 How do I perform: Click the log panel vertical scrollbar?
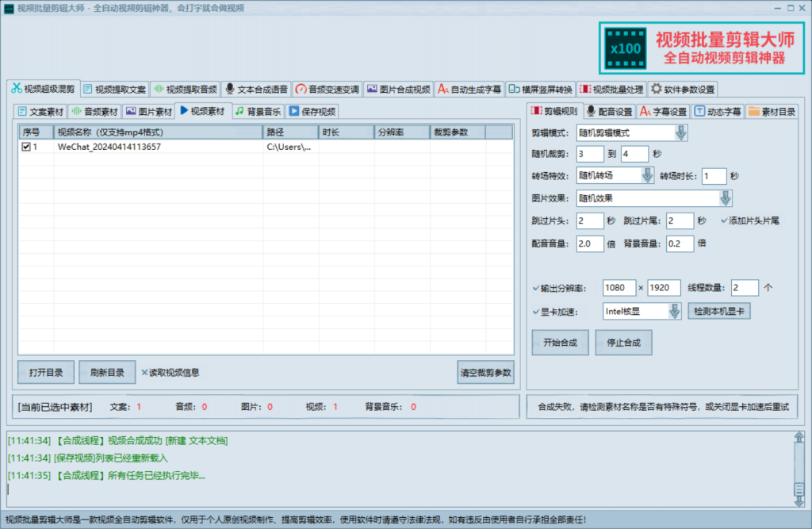coord(799,469)
